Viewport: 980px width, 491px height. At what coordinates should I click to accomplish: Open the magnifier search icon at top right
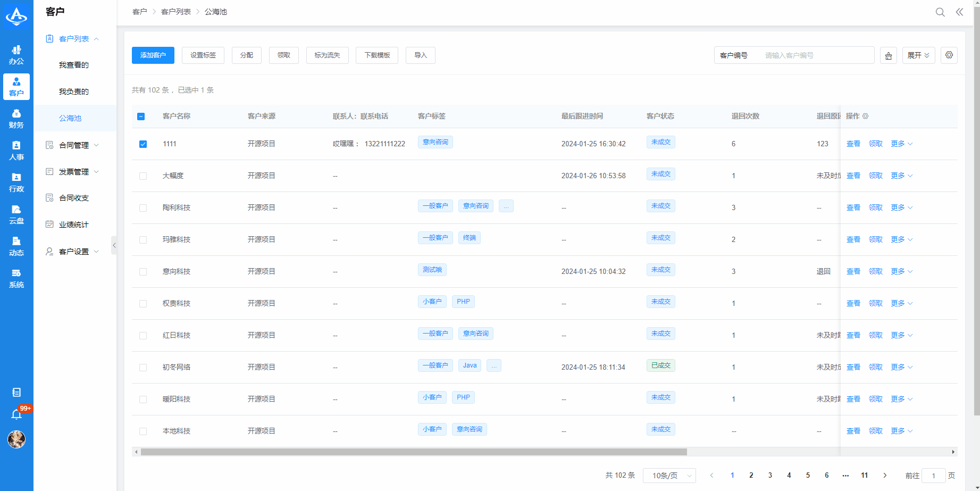tap(940, 12)
